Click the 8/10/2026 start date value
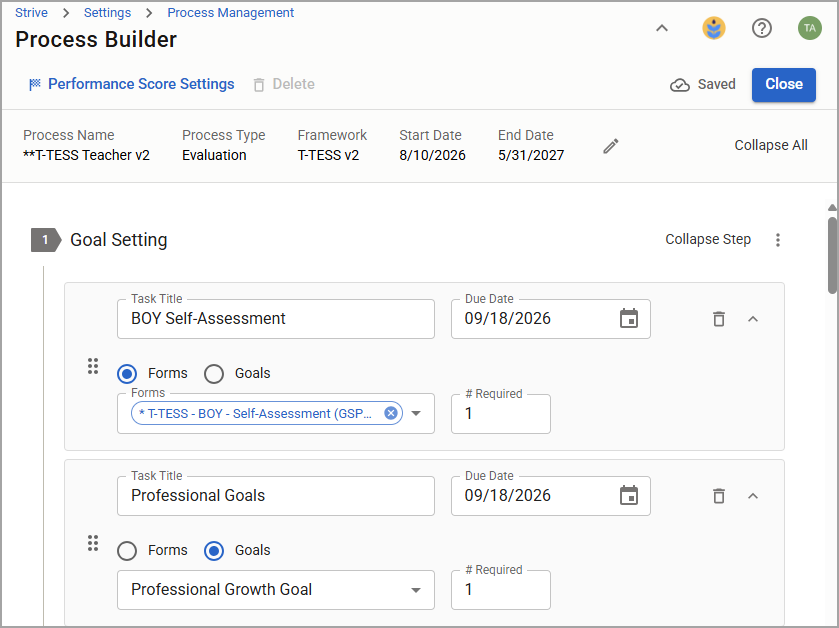This screenshot has height=628, width=839. pos(432,155)
